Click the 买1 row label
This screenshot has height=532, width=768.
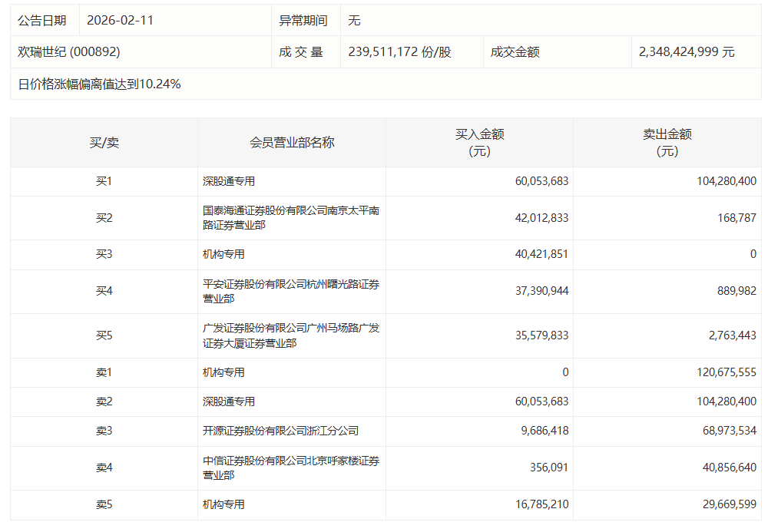(x=104, y=182)
